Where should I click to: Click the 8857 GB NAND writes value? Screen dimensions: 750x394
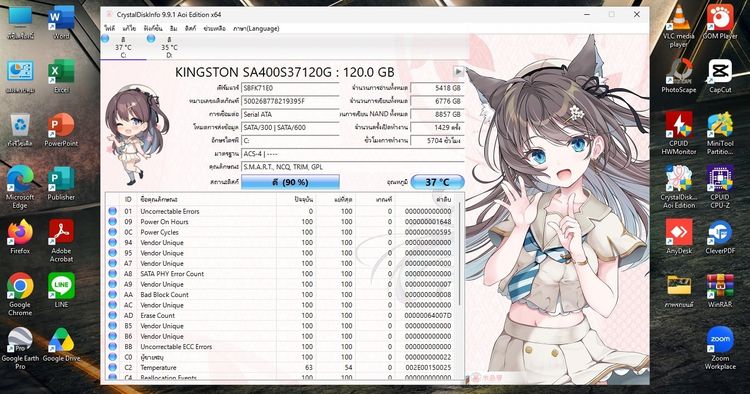click(x=437, y=114)
